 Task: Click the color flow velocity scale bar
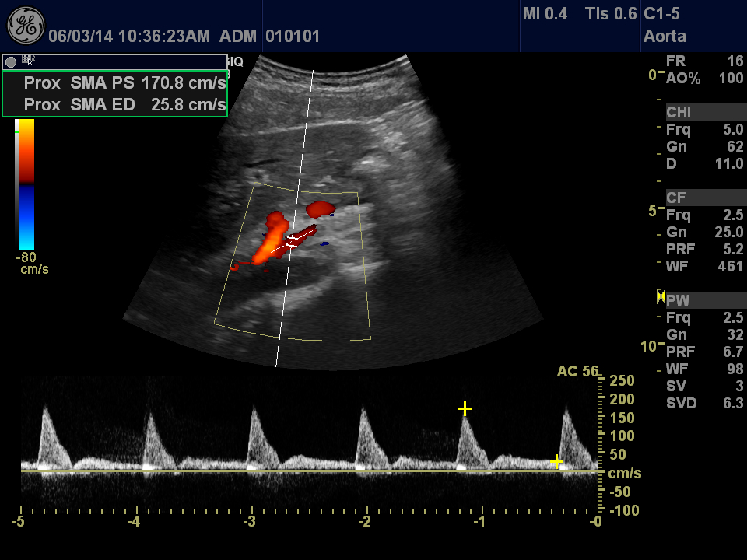pyautogui.click(x=26, y=184)
